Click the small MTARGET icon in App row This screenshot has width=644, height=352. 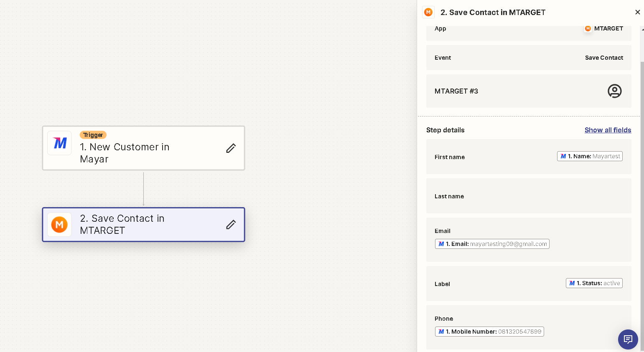pos(588,28)
